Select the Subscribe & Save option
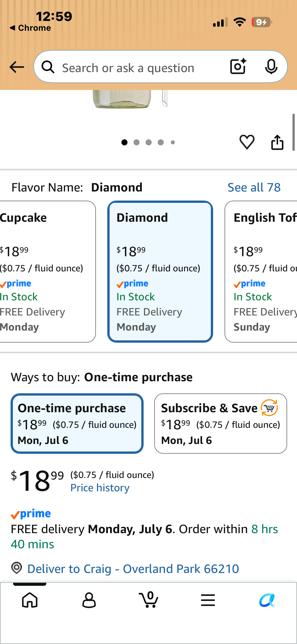Image resolution: width=297 pixels, height=644 pixels. click(221, 424)
